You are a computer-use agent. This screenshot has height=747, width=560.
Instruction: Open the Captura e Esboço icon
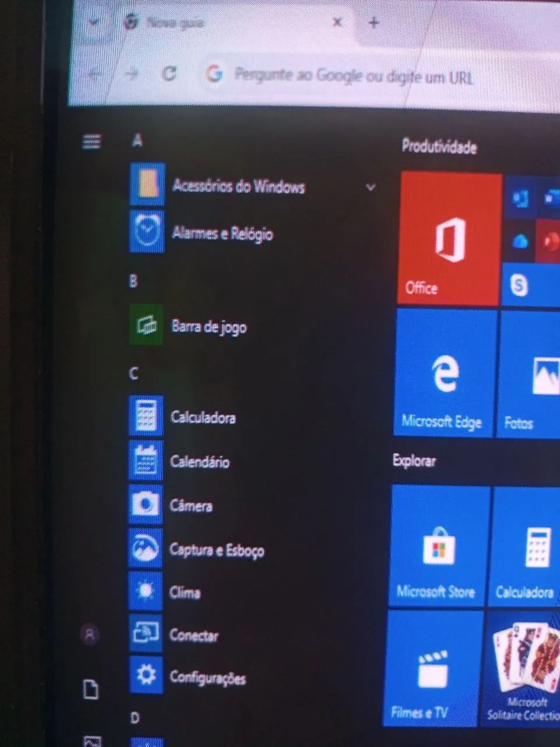(x=145, y=548)
